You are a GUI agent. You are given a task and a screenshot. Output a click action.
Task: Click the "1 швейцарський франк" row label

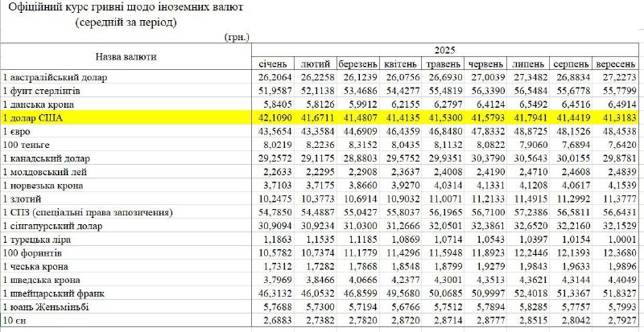pyautogui.click(x=54, y=293)
